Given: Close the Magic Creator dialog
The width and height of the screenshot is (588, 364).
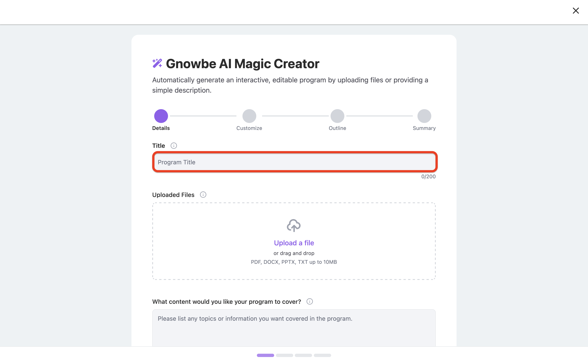Looking at the screenshot, I should point(576,11).
